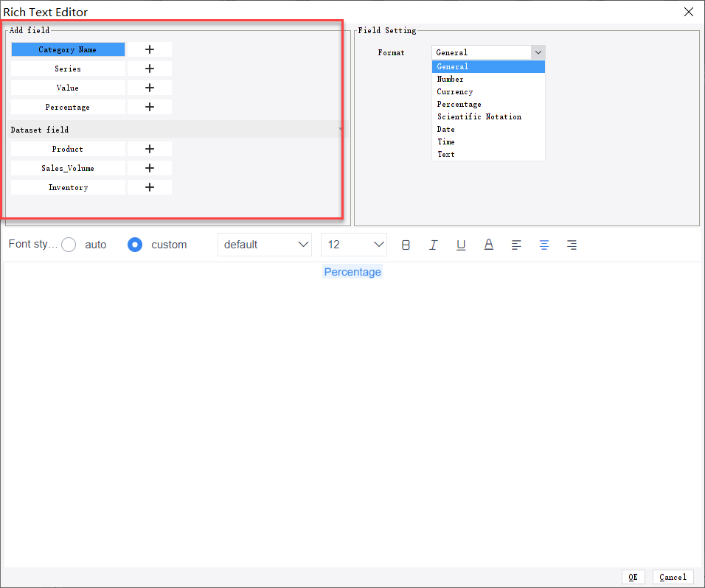Open the font color option

[488, 245]
